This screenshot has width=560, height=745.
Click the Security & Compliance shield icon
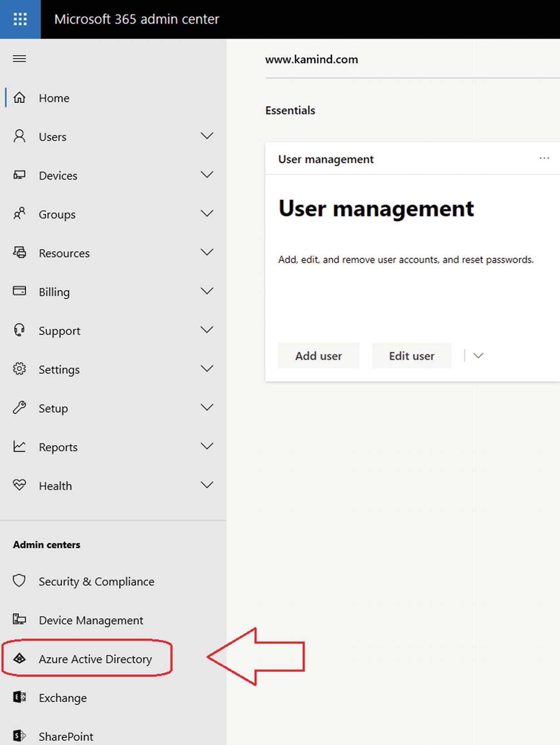20,581
